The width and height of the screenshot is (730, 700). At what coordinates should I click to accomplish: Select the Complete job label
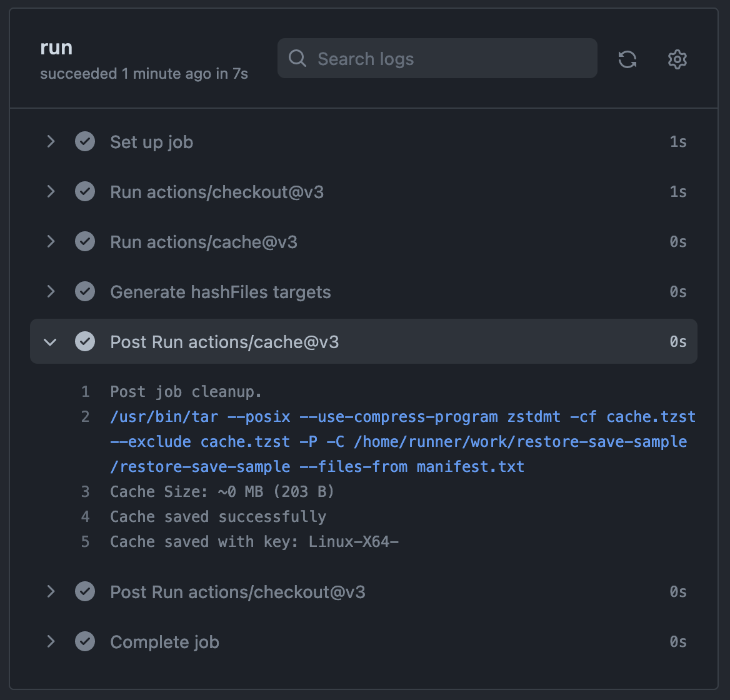tap(164, 642)
